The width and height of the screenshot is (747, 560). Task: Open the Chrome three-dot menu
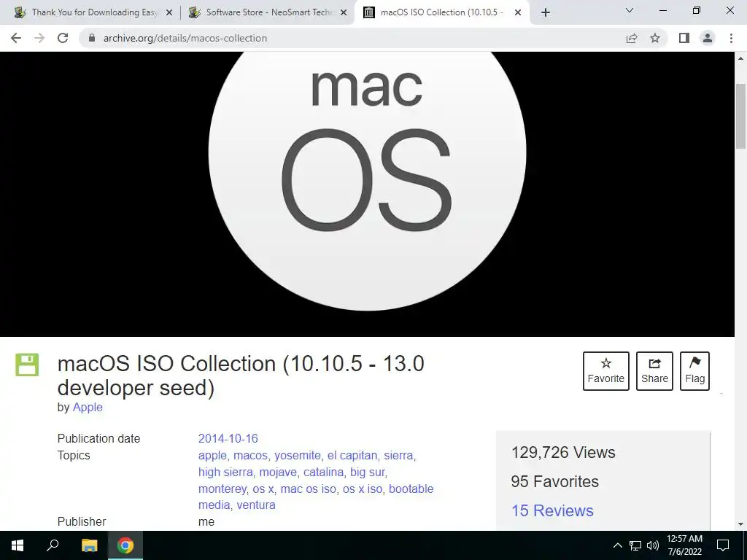click(x=731, y=38)
